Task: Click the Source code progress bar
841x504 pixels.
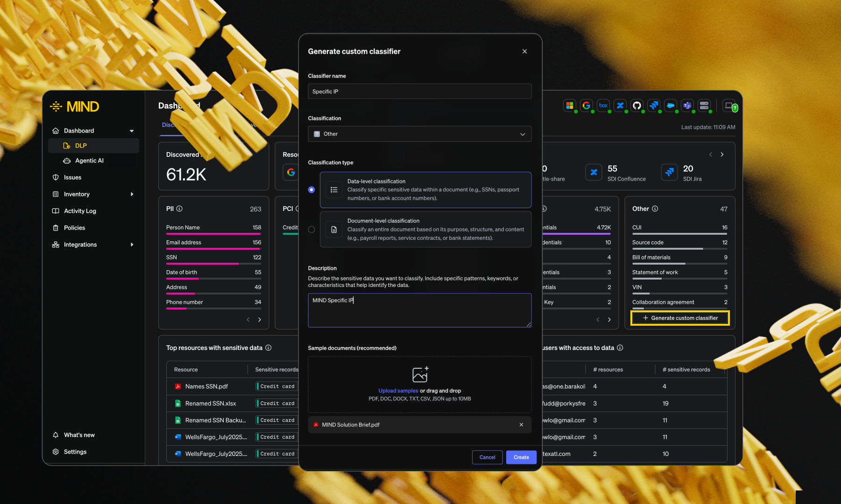Action: (x=680, y=249)
